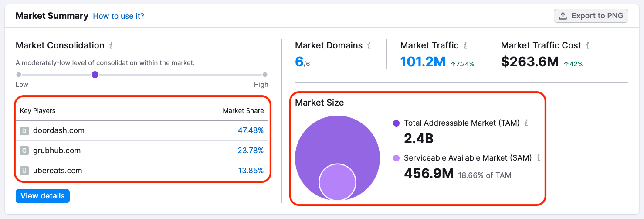Image resolution: width=644 pixels, height=219 pixels.
Task: Click ubereats market share 13.85%
Action: (251, 171)
